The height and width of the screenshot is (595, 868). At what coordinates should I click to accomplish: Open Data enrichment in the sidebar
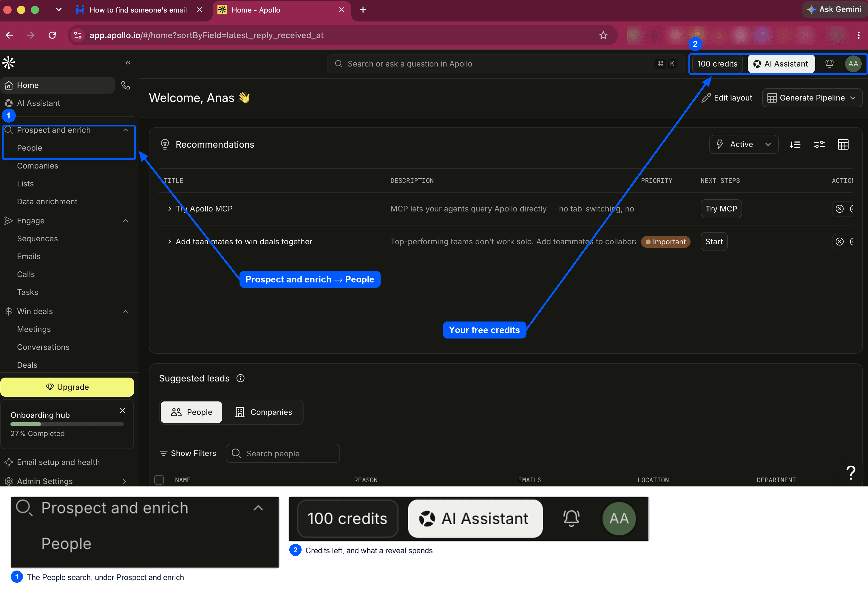(x=47, y=202)
